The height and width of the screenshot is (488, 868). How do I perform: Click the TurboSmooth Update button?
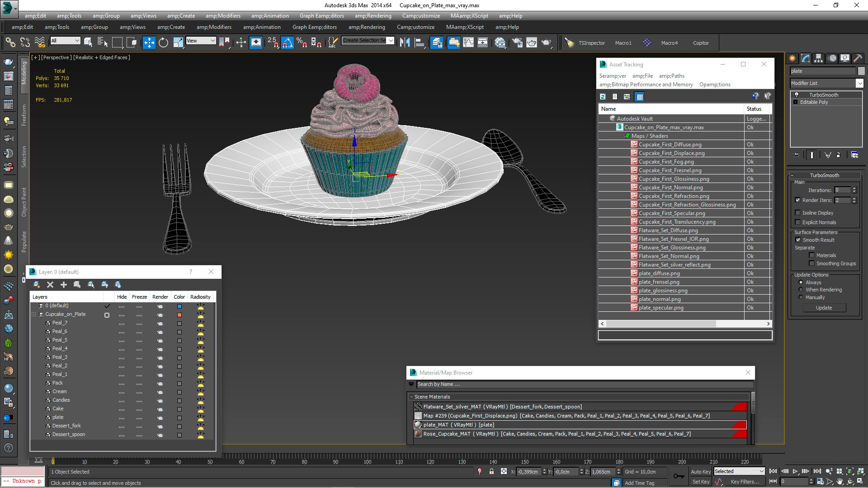click(x=824, y=308)
